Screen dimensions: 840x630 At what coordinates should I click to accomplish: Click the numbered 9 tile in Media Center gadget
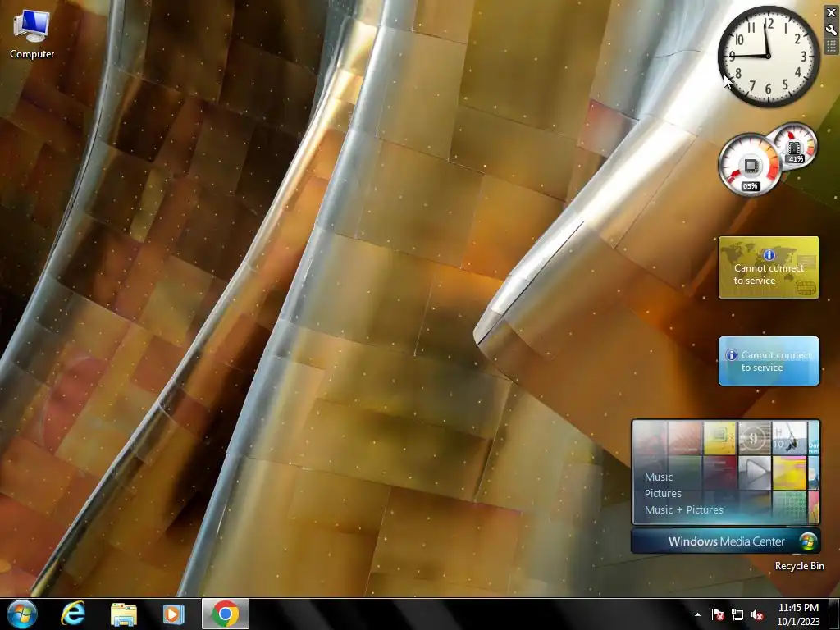point(755,439)
